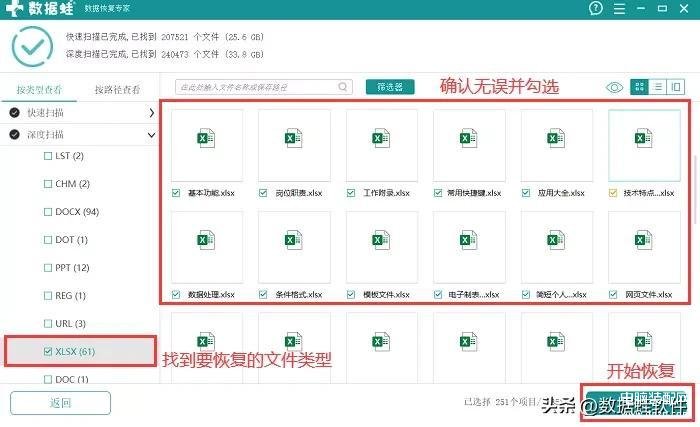Open the 筛选器 filter button
This screenshot has width=700, height=427.
tap(390, 87)
